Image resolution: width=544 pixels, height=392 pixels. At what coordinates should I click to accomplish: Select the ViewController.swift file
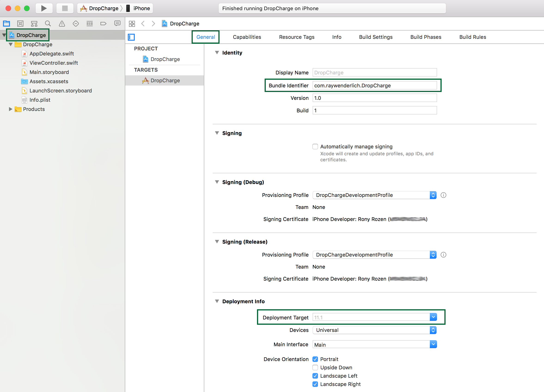coord(54,63)
